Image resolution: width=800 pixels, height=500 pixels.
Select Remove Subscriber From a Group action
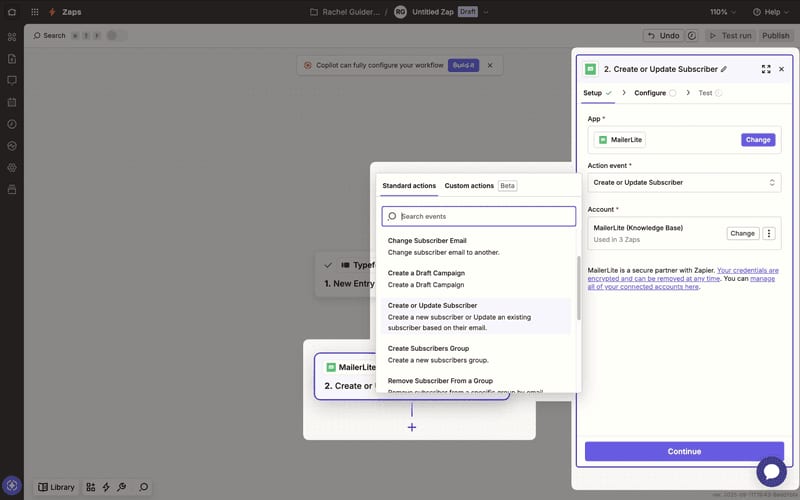click(476, 384)
